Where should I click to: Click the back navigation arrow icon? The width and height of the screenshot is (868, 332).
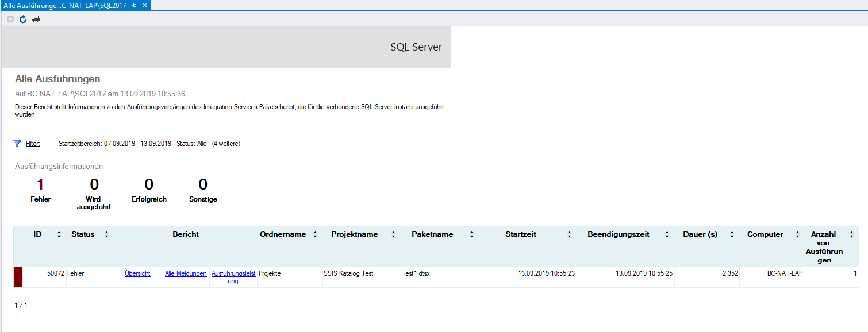point(10,19)
